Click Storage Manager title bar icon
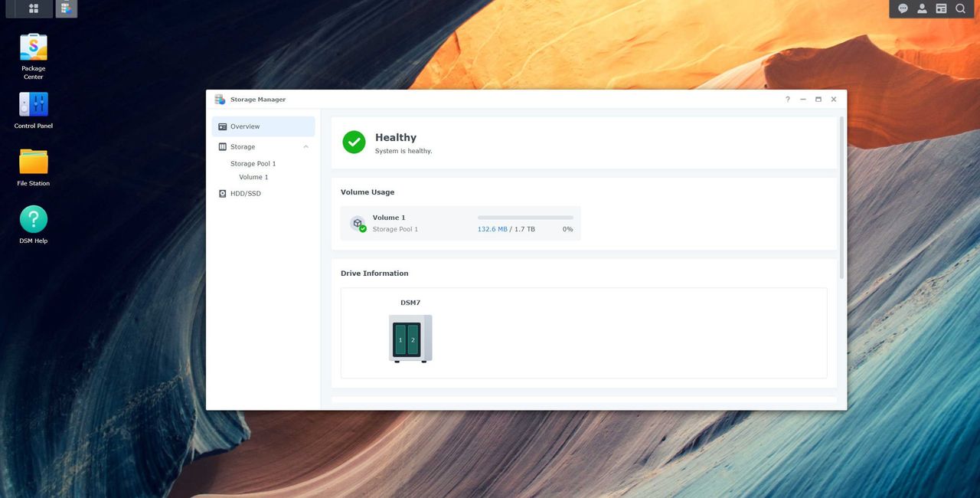The height and width of the screenshot is (498, 980). click(x=220, y=100)
